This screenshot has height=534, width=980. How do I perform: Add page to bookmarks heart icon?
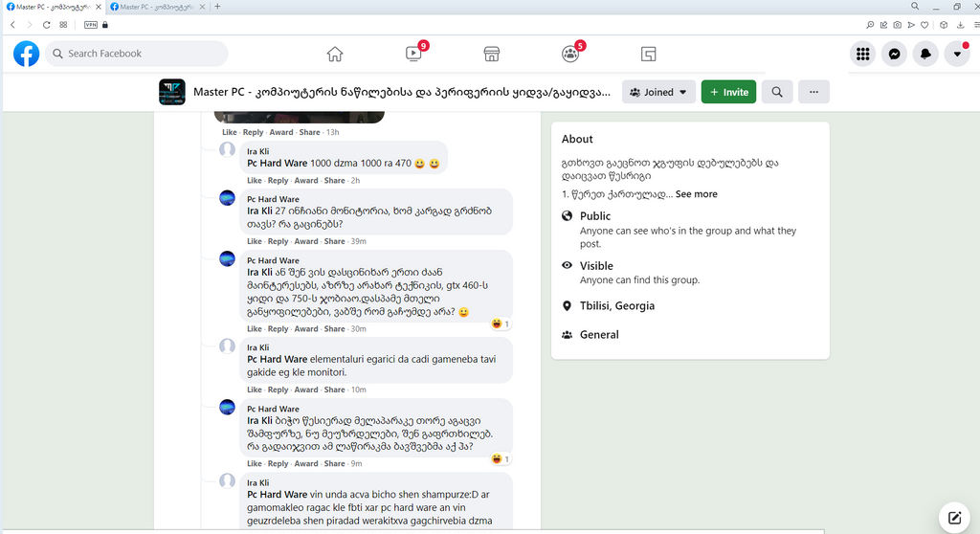click(x=925, y=25)
